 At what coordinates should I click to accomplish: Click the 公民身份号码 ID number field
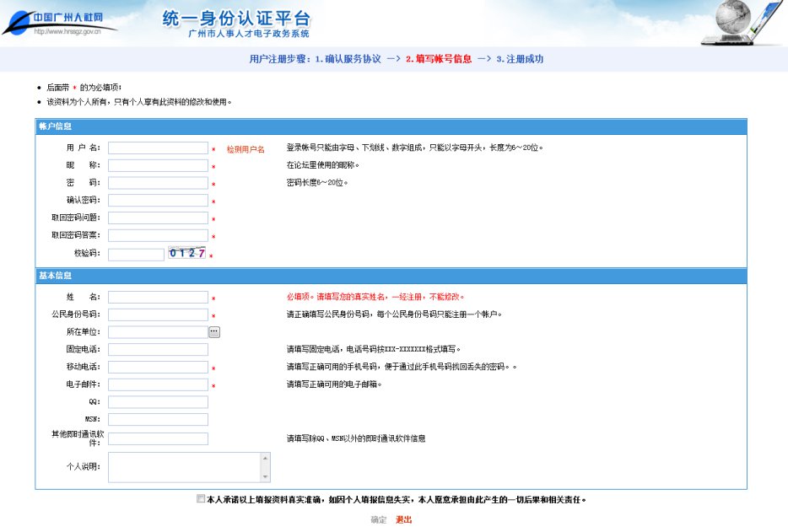click(x=158, y=314)
